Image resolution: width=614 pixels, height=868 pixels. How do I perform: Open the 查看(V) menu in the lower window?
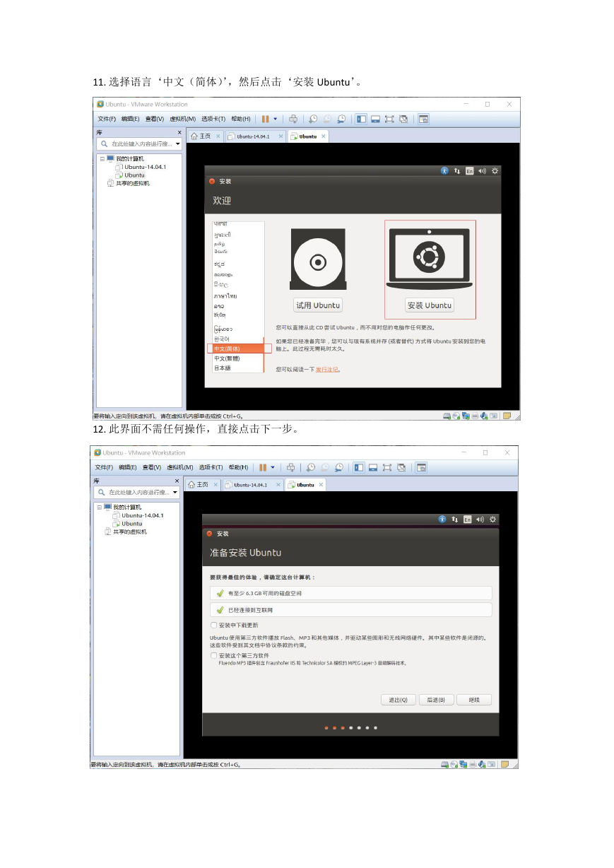pos(152,467)
